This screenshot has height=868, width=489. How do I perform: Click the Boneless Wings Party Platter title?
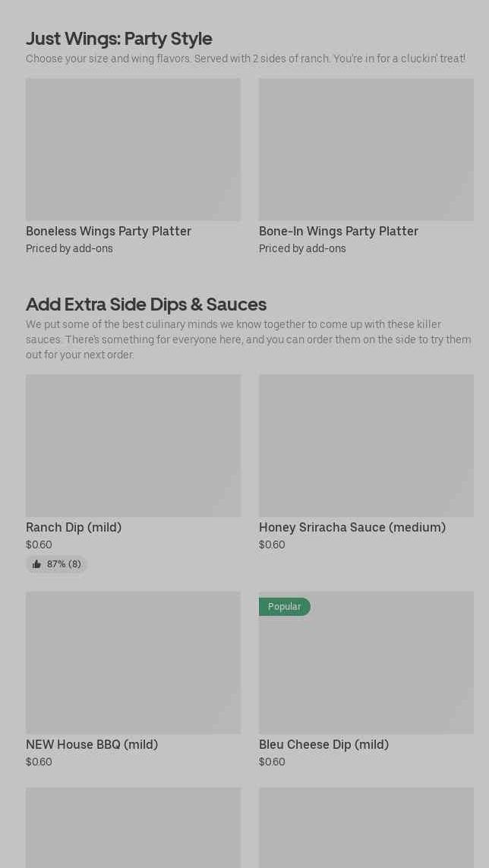[109, 231]
